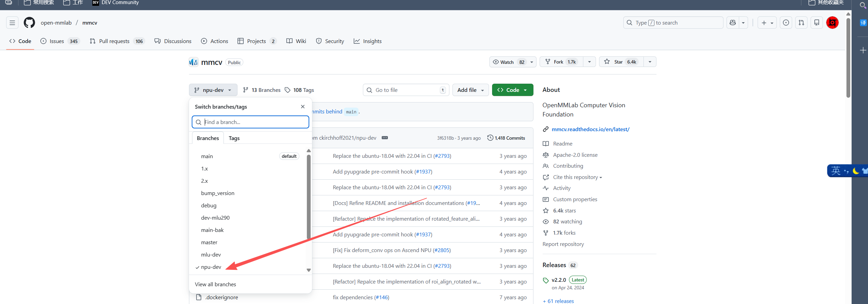Click the mmcv repository logo
This screenshot has width=868, height=304.
pos(193,62)
